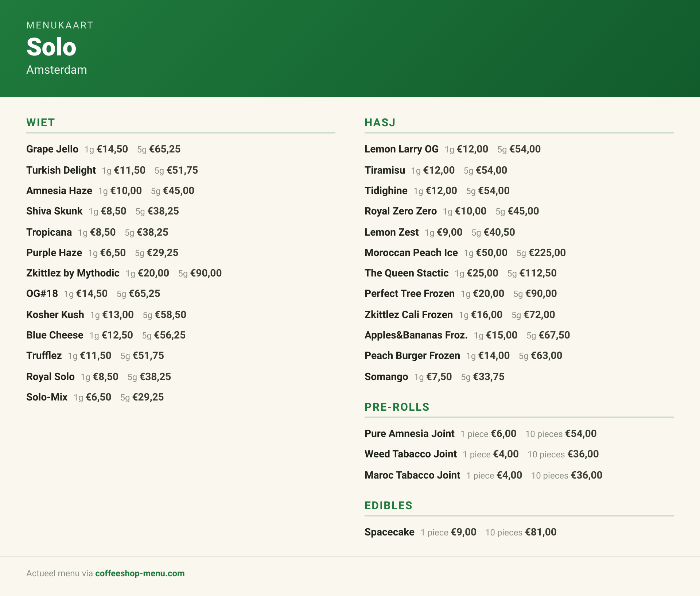The width and height of the screenshot is (700, 596).
Task: Click the Solo shop title
Action: point(51,47)
